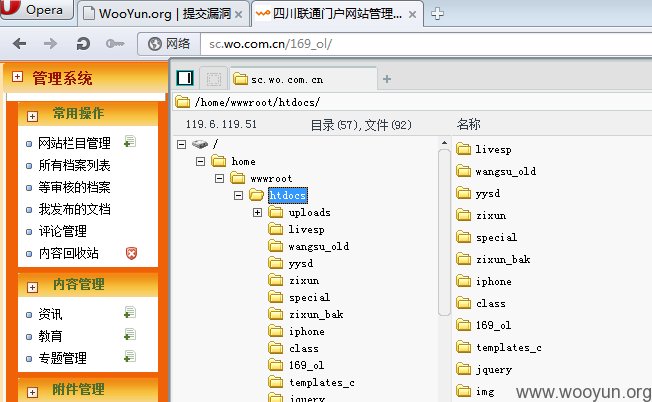652x402 pixels.
Task: Click add icon next to 网站栏目管理
Action: click(130, 142)
